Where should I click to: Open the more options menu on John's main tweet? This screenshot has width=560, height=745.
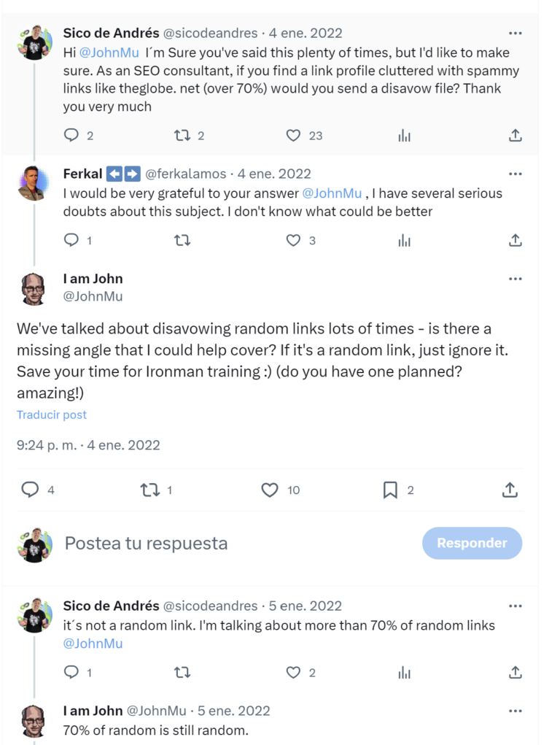click(516, 279)
